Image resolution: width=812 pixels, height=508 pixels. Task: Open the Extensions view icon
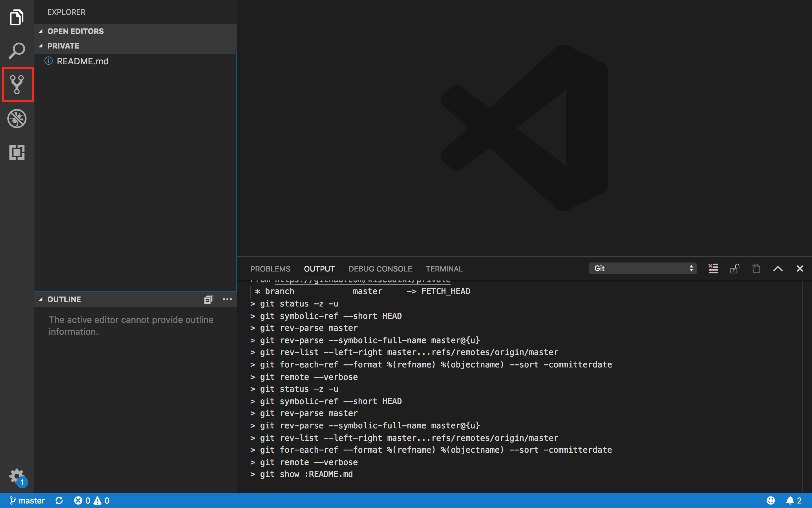[x=17, y=152]
